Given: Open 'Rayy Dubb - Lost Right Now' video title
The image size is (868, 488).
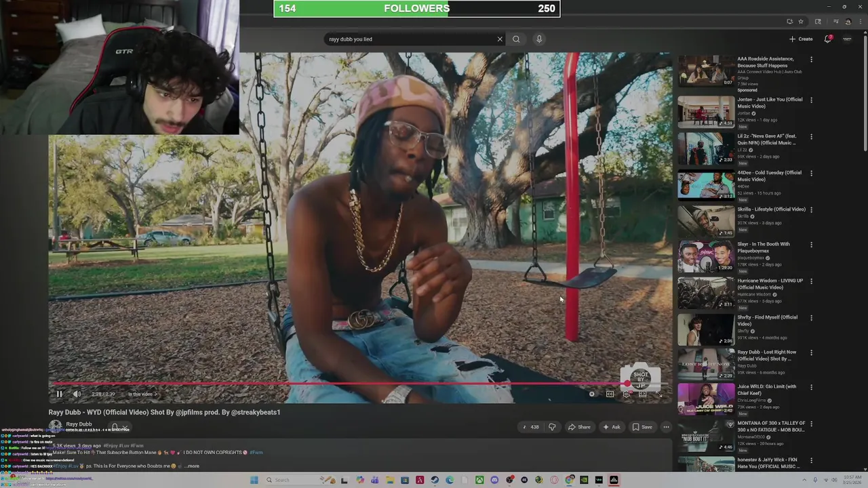Looking at the screenshot, I should pyautogui.click(x=767, y=355).
